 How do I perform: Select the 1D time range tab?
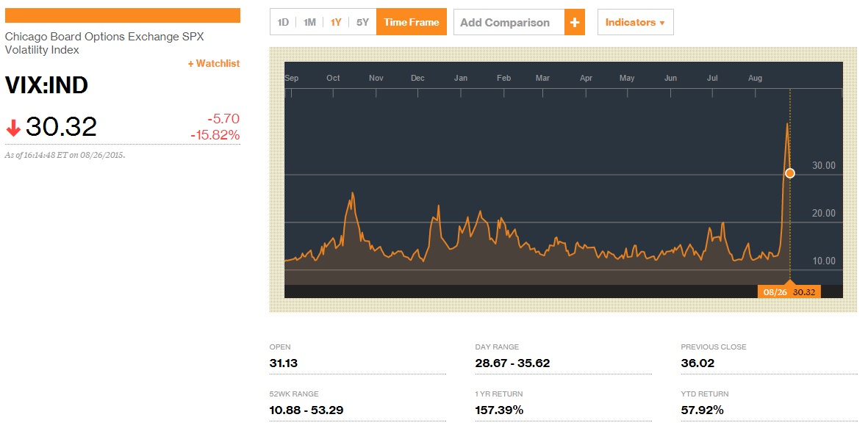click(283, 22)
